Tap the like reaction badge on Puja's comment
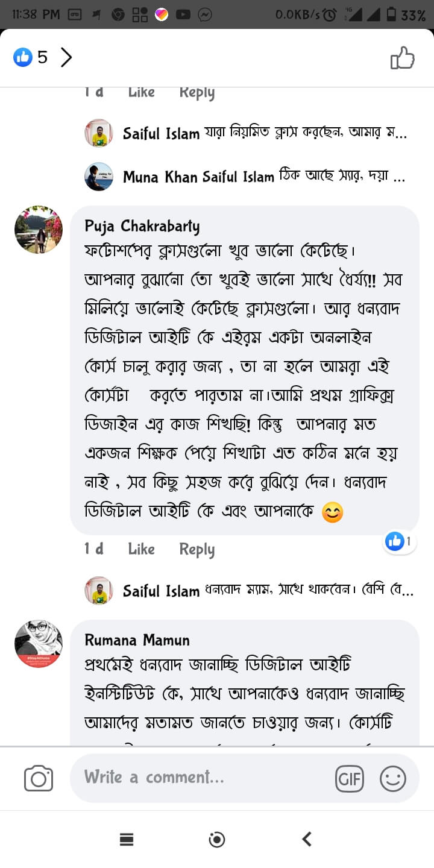This screenshot has width=434, height=868. coord(398,541)
